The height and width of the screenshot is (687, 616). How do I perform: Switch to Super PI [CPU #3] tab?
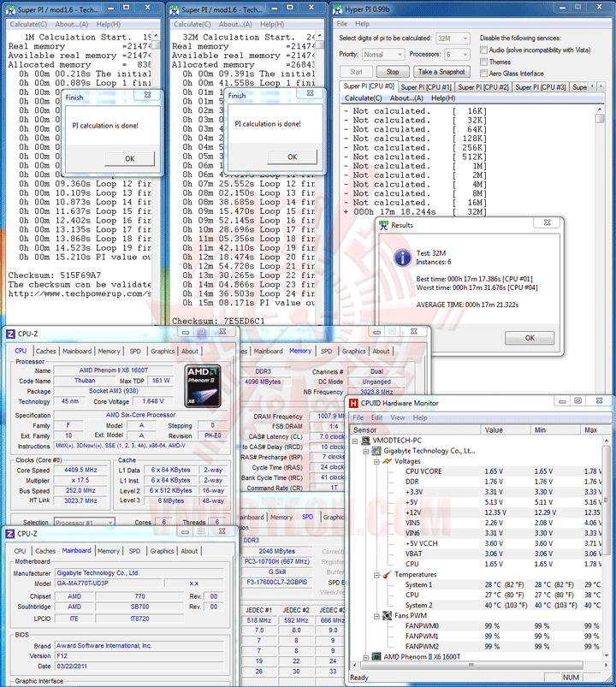coord(541,86)
